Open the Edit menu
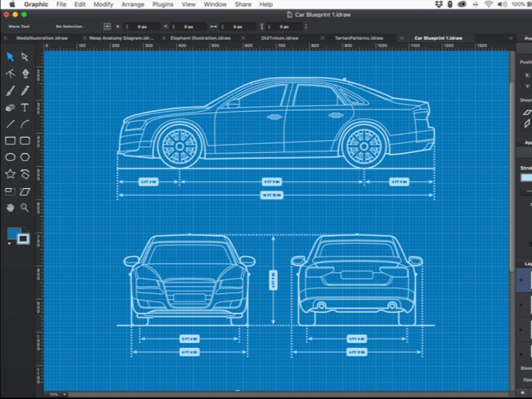This screenshot has height=399, width=532. (80, 5)
